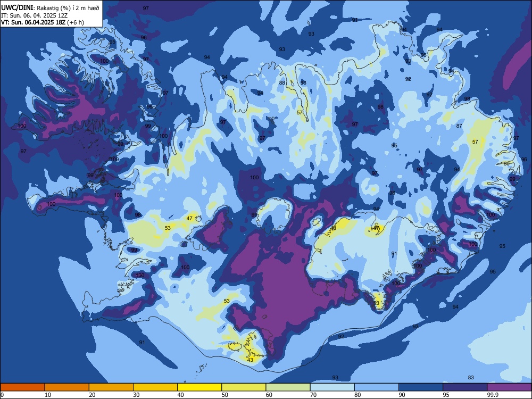532x399 pixels.
Task: Click the '50' legend scale label
Action: coord(225,395)
